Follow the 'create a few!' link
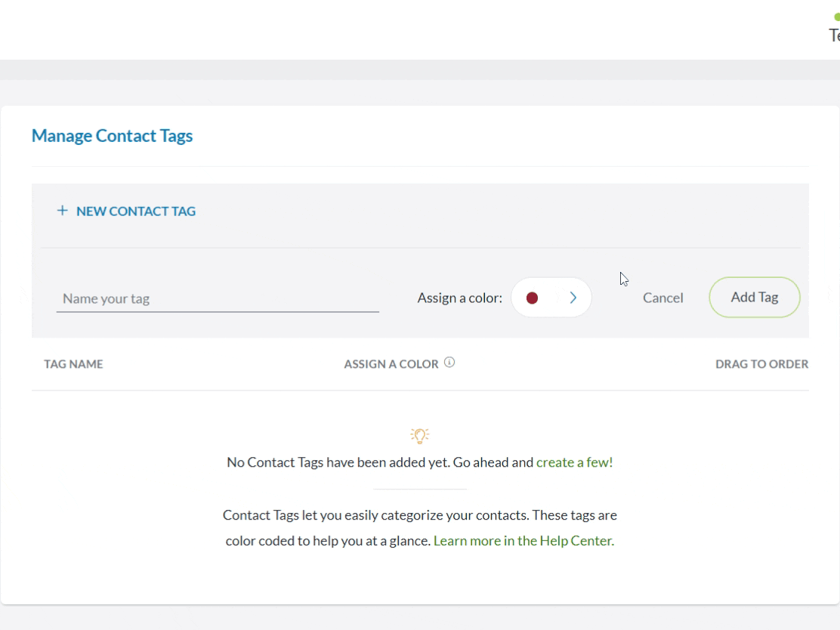This screenshot has height=630, width=840. coord(574,462)
